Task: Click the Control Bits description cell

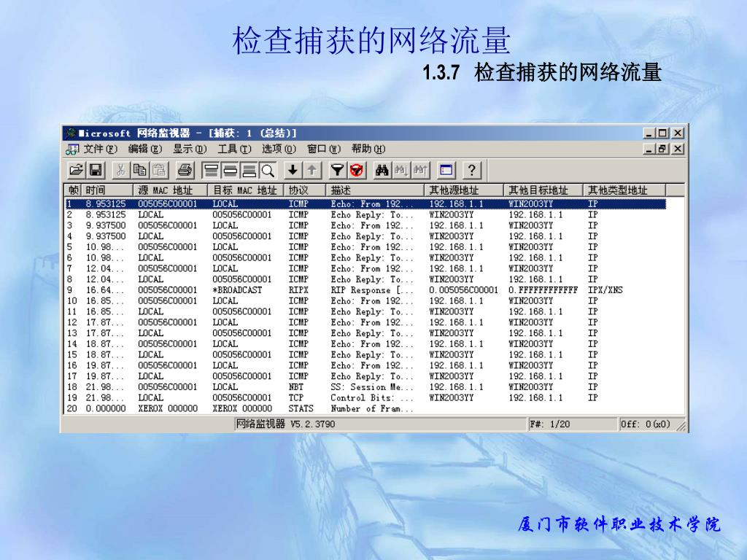Action: pyautogui.click(x=372, y=397)
